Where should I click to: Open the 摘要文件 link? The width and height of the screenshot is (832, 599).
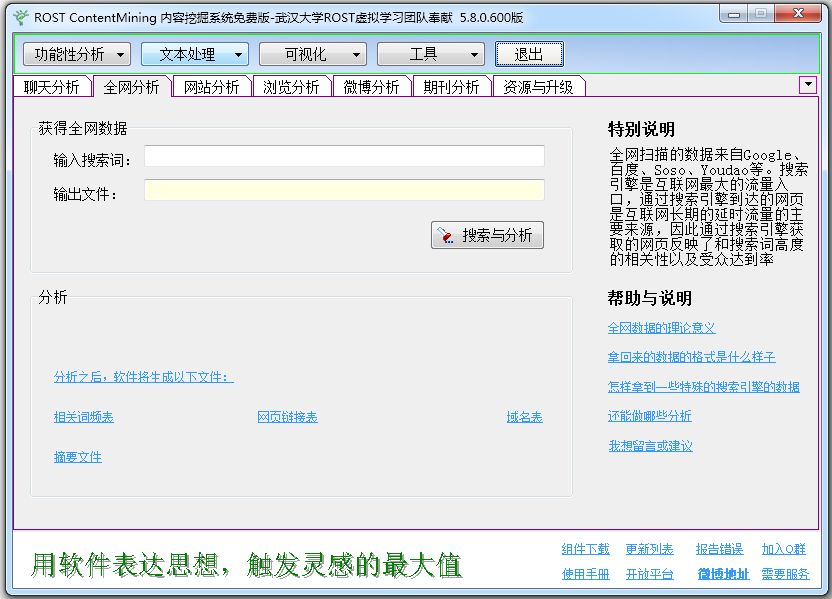click(77, 457)
